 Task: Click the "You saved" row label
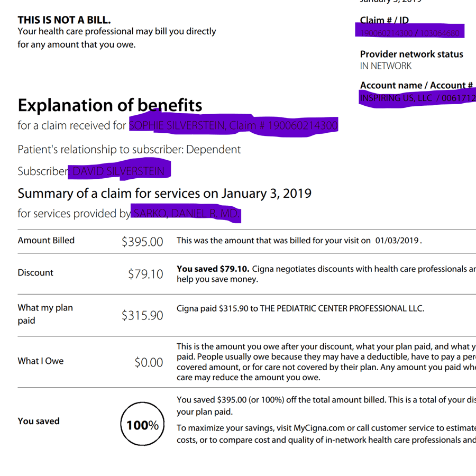pyautogui.click(x=39, y=421)
